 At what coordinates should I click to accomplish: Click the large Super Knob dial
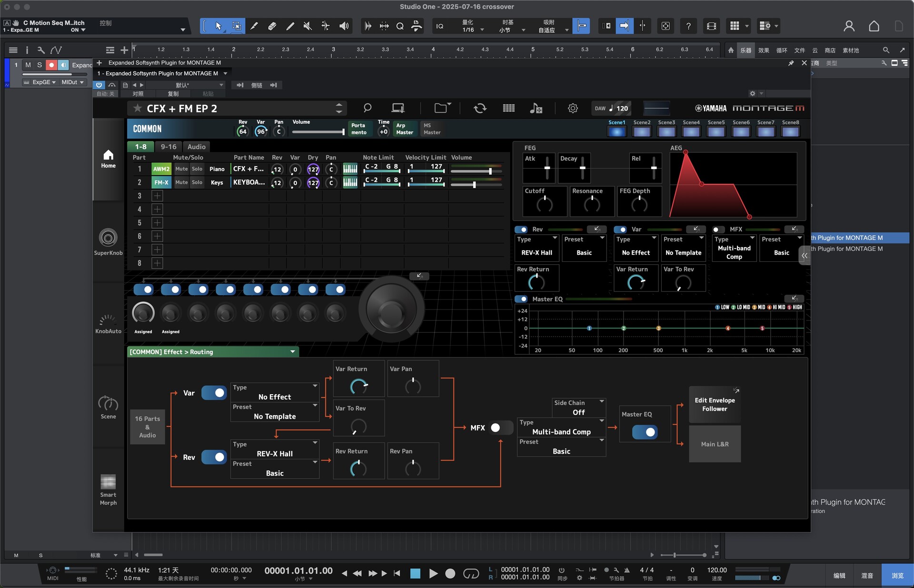click(x=391, y=309)
